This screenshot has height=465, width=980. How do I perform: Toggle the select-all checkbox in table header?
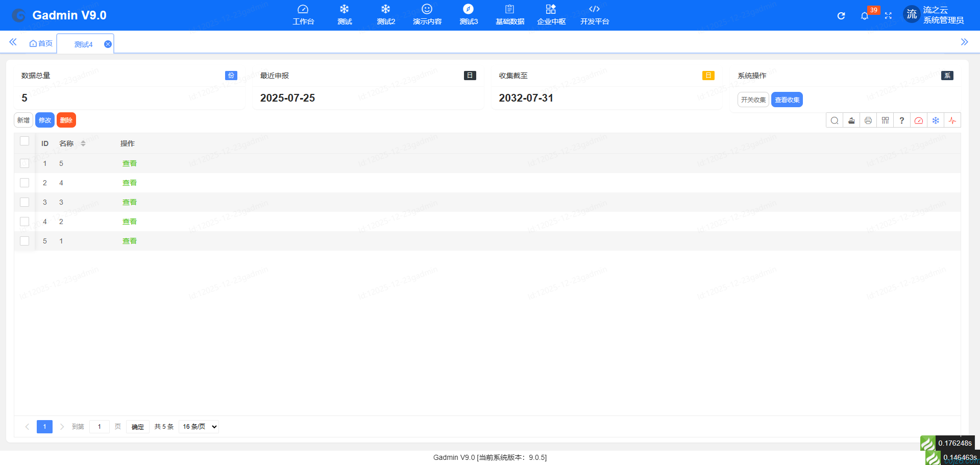point(24,141)
